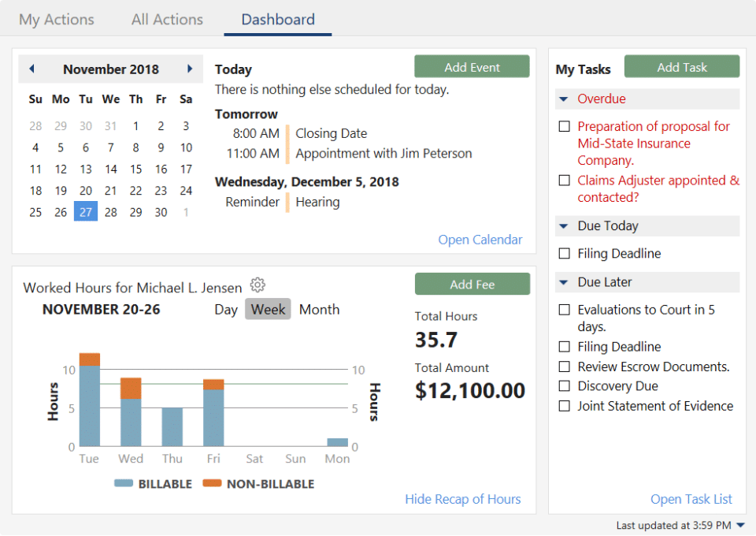756x536 pixels.
Task: Switch to the My Actions tab
Action: point(57,19)
